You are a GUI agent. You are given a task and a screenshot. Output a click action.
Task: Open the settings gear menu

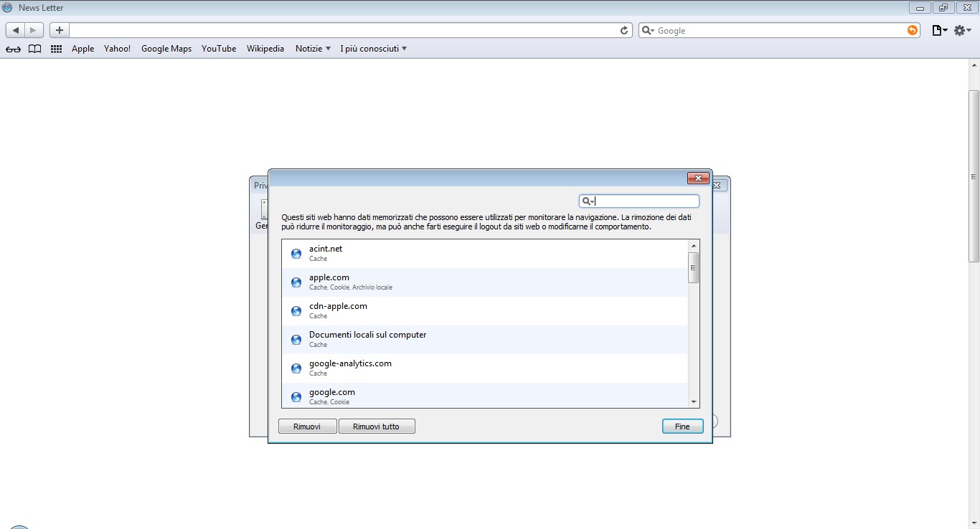point(962,30)
